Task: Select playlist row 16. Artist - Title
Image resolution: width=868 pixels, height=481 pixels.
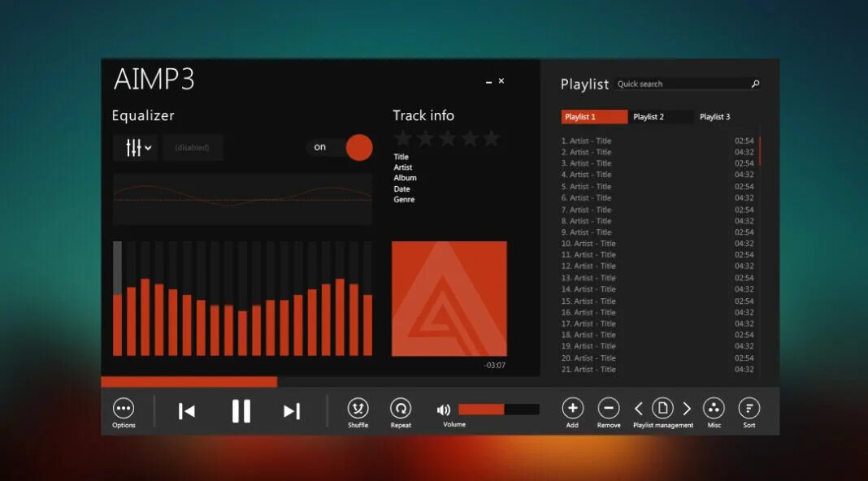Action: 658,312
